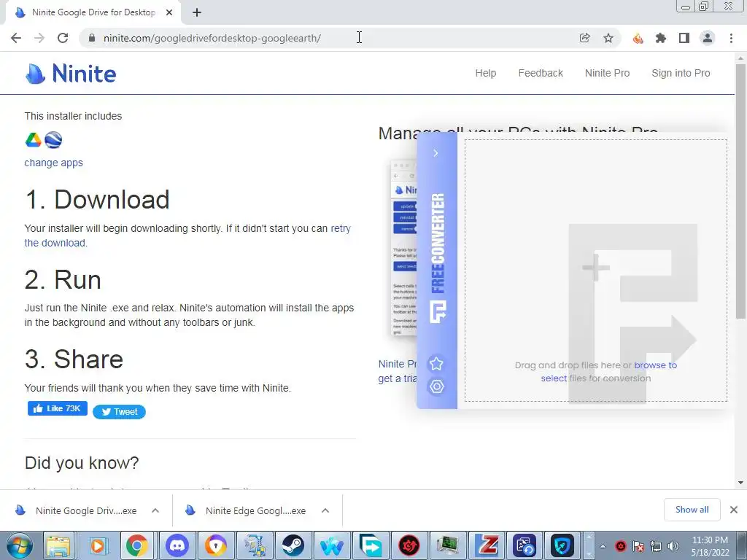This screenshot has height=560, width=747.
Task: Open the Windows Start menu
Action: point(19,545)
